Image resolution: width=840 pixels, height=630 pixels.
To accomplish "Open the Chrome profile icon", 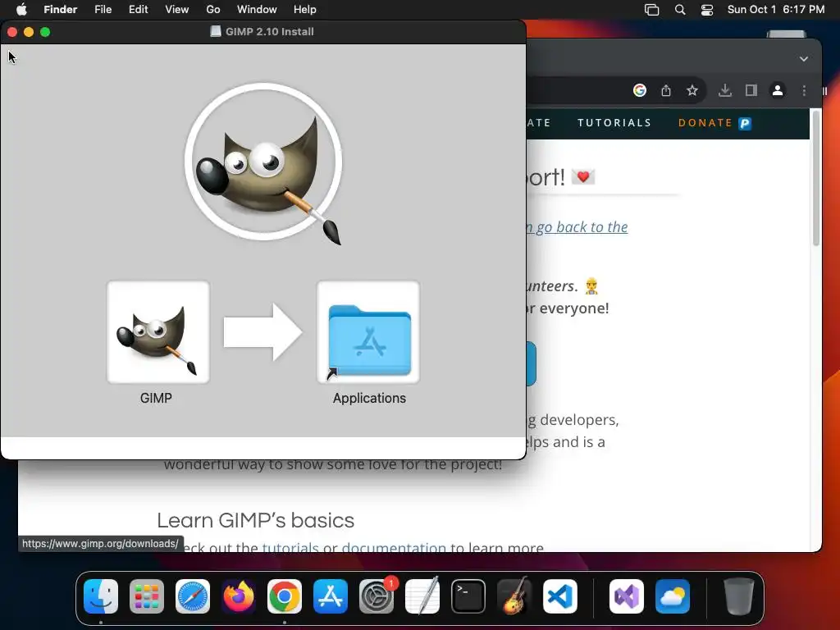I will tap(778, 90).
